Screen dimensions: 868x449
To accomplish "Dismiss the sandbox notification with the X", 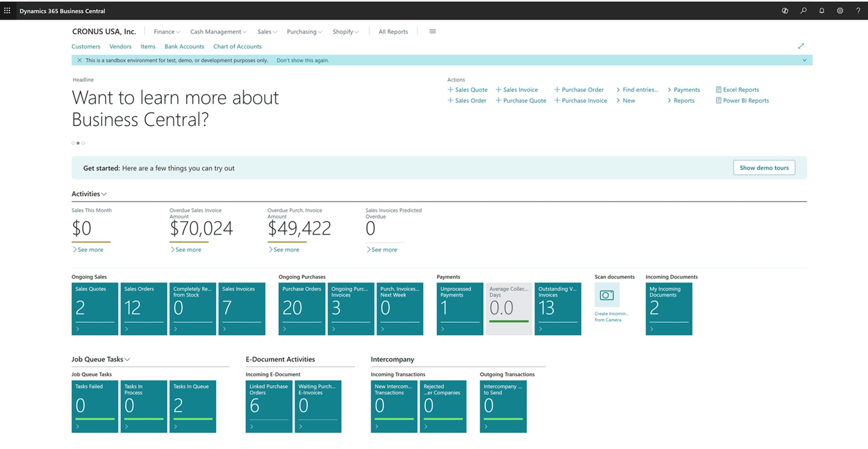I will click(79, 60).
